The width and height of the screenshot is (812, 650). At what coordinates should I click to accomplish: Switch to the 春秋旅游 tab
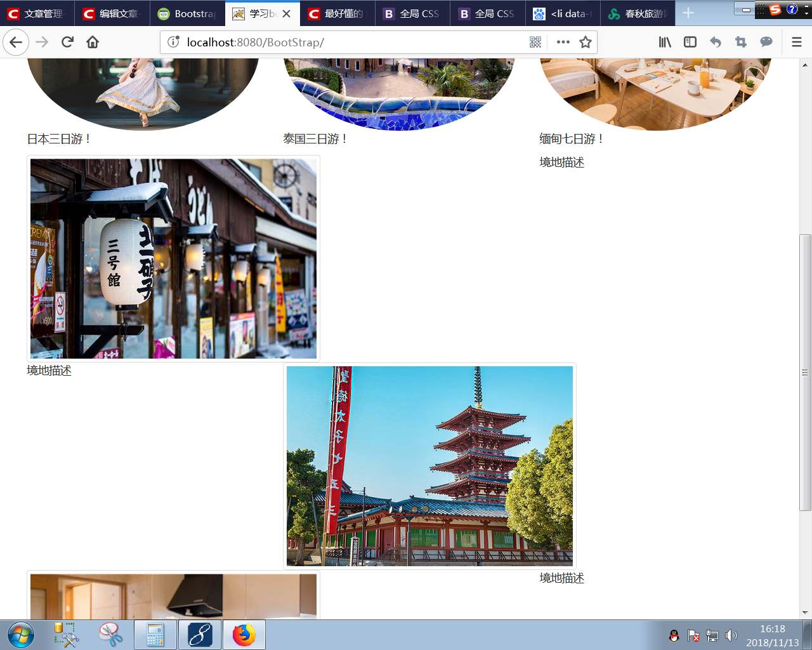tap(638, 13)
